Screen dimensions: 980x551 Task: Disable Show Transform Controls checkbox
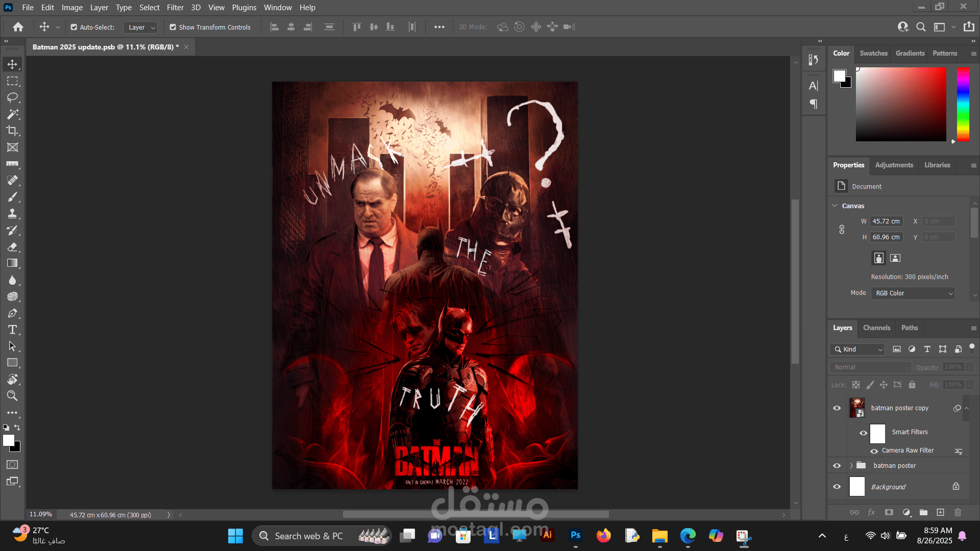point(173,27)
